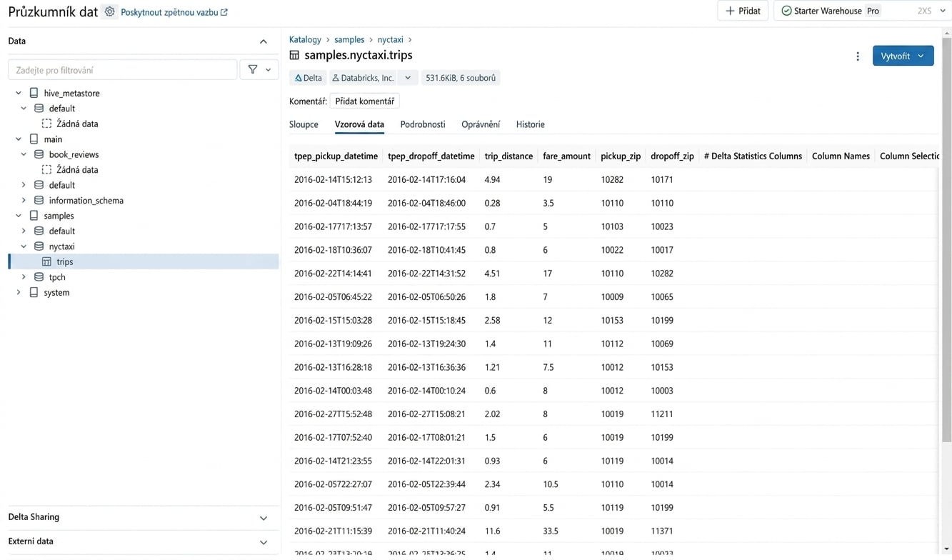Select Žádná data under book_reviews
The image size is (952, 560).
click(77, 170)
